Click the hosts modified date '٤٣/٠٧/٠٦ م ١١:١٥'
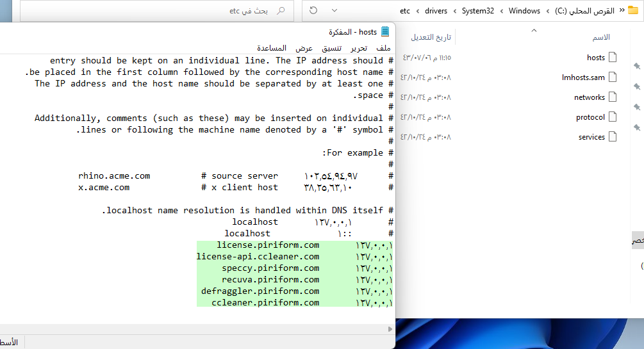This screenshot has height=349, width=644. [427, 58]
